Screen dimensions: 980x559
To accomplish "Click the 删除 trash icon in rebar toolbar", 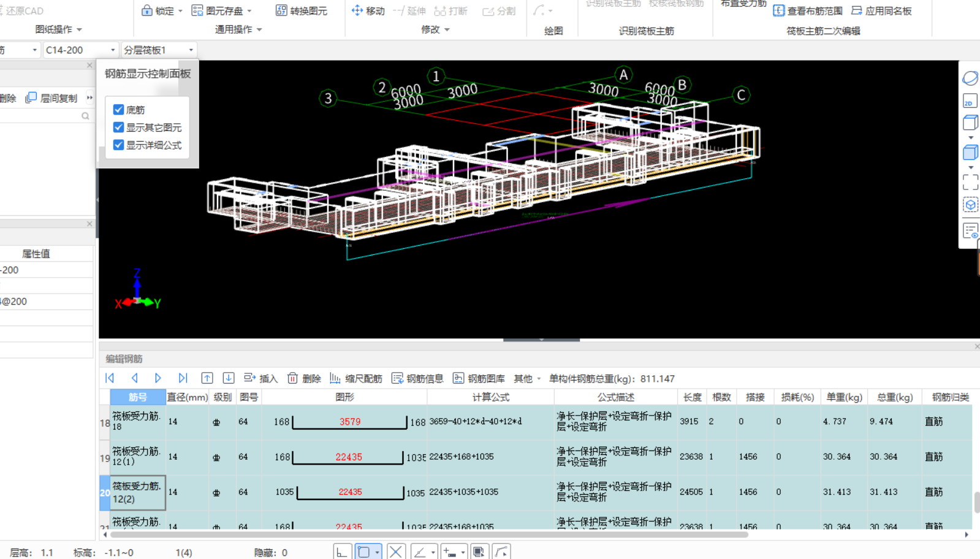I will click(x=293, y=378).
